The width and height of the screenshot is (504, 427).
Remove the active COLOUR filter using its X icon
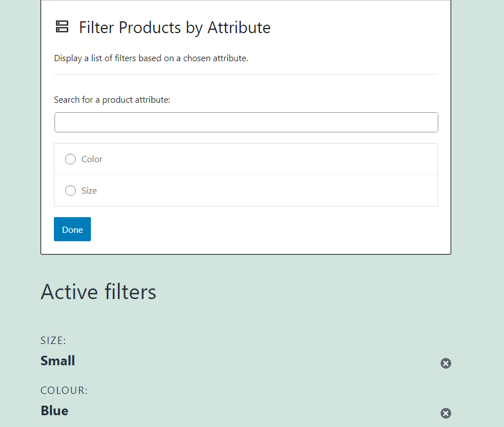click(x=446, y=413)
